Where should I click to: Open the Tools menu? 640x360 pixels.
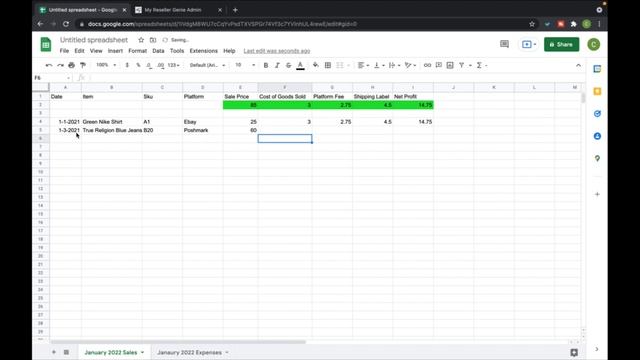tap(177, 51)
